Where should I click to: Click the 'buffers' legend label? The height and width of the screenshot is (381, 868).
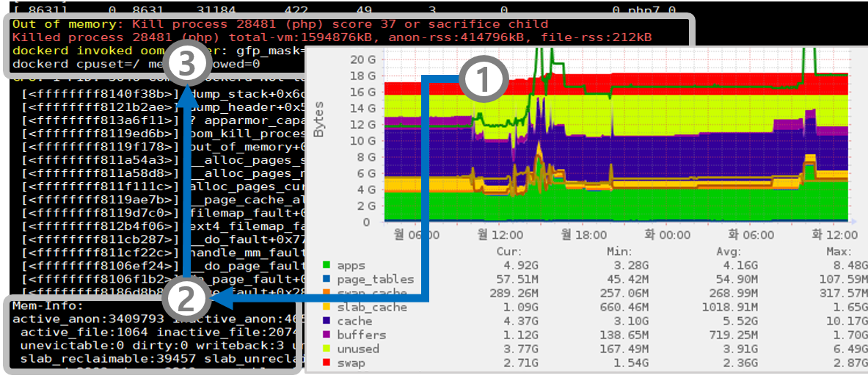[x=361, y=335]
